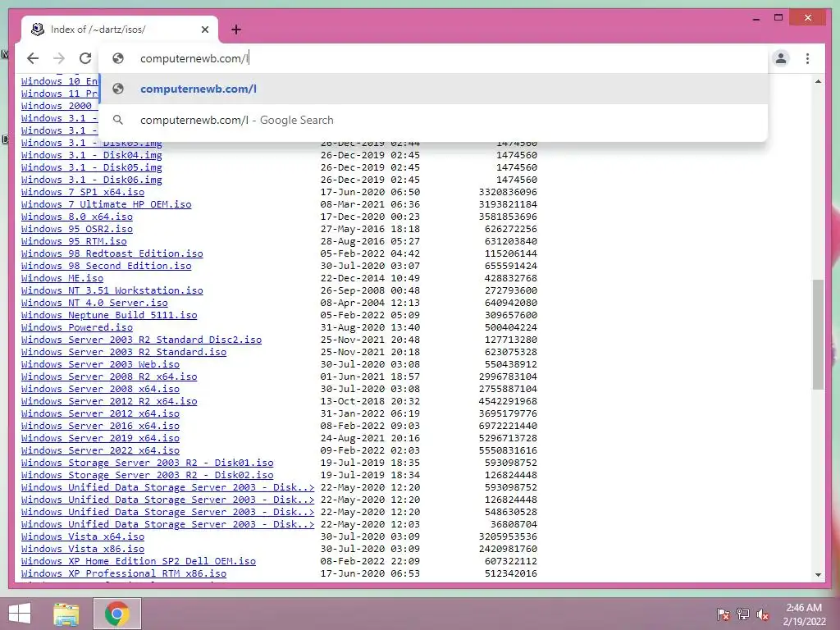Open Windows Server 2019 x64.iso link
Image resolution: width=840 pixels, height=630 pixels.
click(100, 439)
